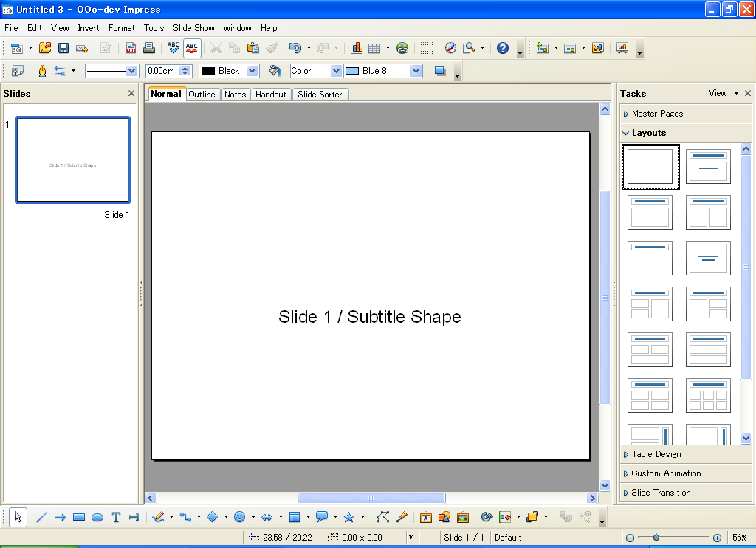756x548 pixels.
Task: Select Slide 1 thumbnail in Slides panel
Action: [73, 160]
